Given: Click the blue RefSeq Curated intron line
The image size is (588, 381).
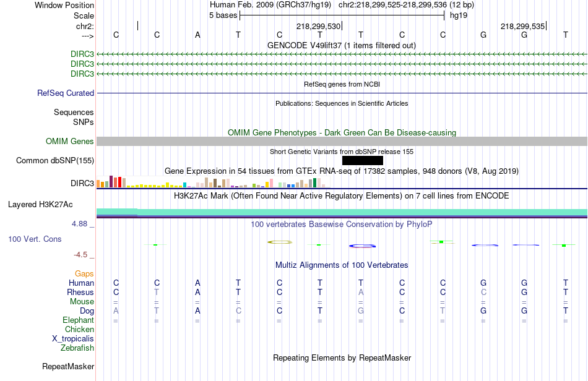Looking at the screenshot, I should pos(342,93).
